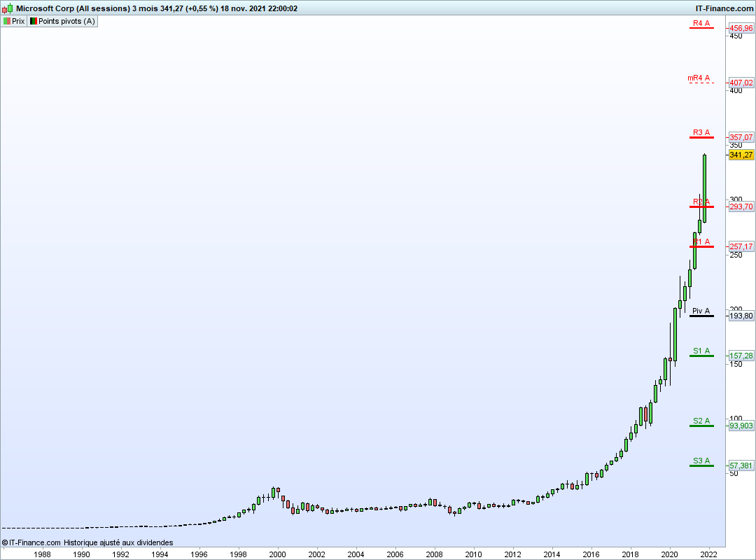Select the S2 A support line

coord(701,426)
